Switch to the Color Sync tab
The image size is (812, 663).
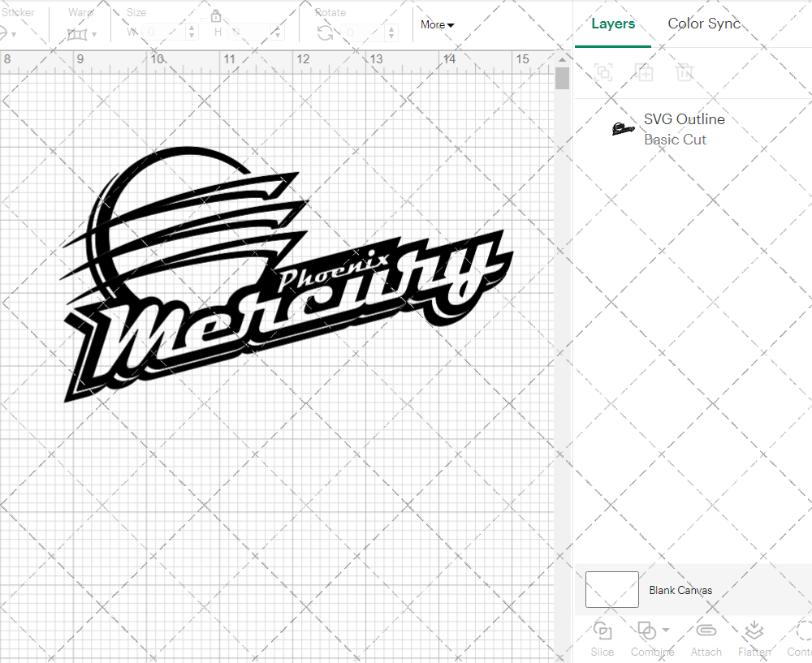(704, 24)
